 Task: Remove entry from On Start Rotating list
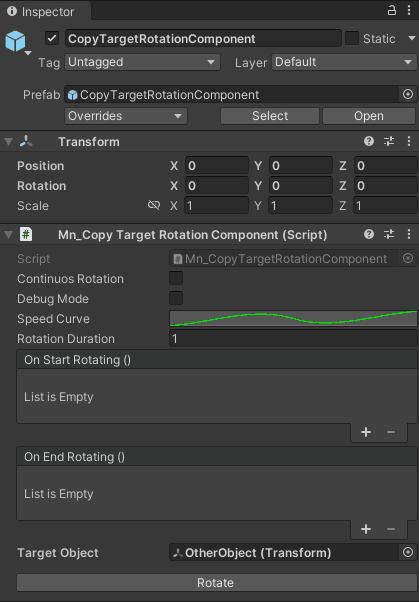pos(391,432)
